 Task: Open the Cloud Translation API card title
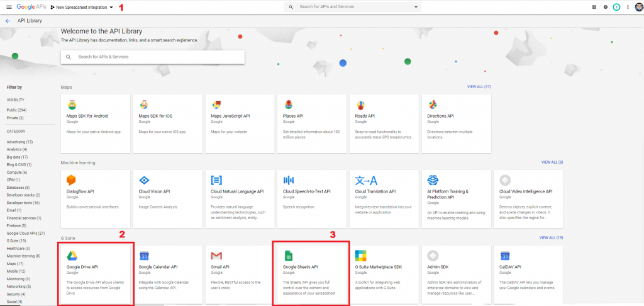click(x=375, y=191)
